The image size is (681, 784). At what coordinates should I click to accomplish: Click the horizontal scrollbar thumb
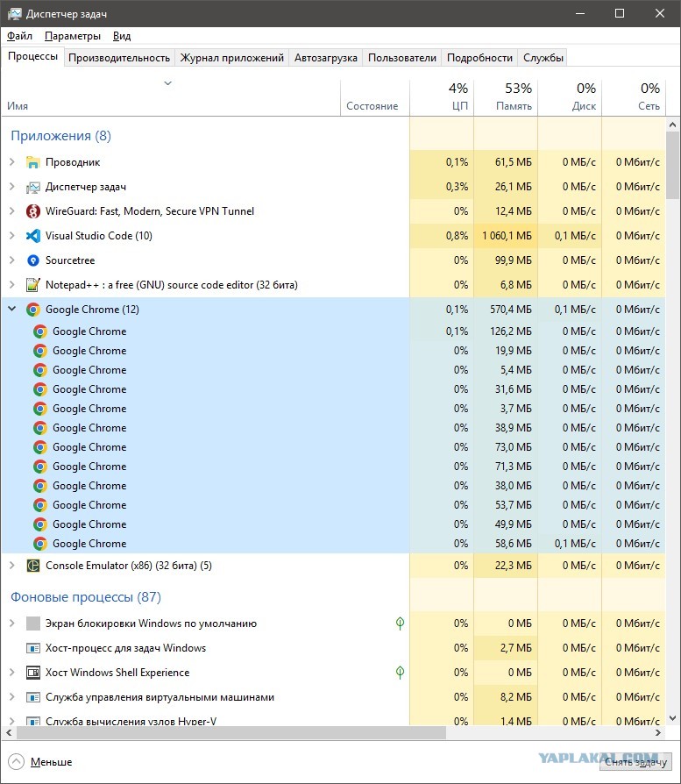[231, 732]
